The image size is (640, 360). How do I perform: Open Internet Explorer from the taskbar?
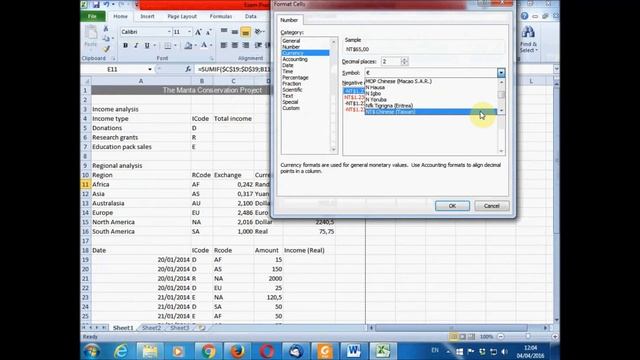120,351
